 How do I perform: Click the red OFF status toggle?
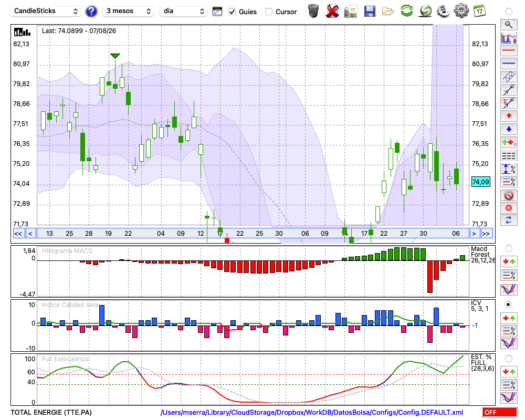tap(500, 412)
